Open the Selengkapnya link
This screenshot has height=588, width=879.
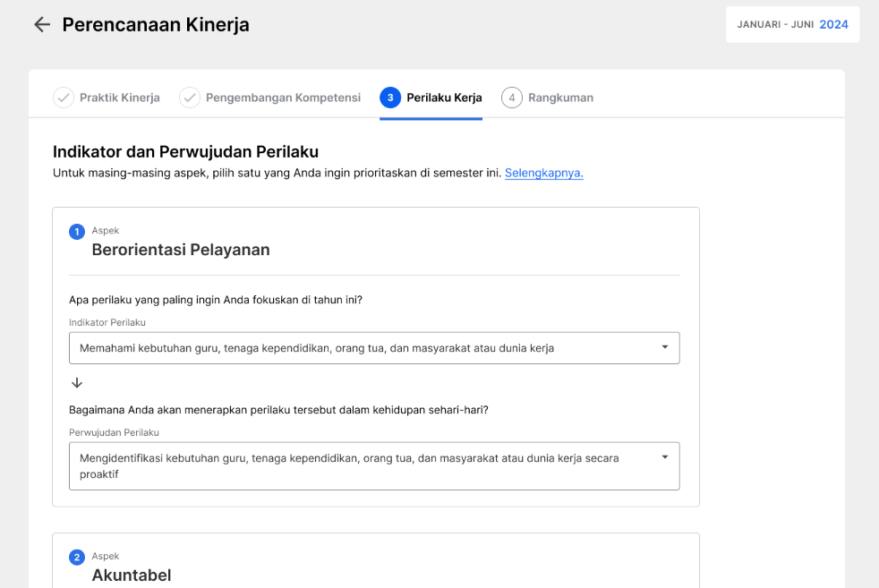pyautogui.click(x=543, y=174)
